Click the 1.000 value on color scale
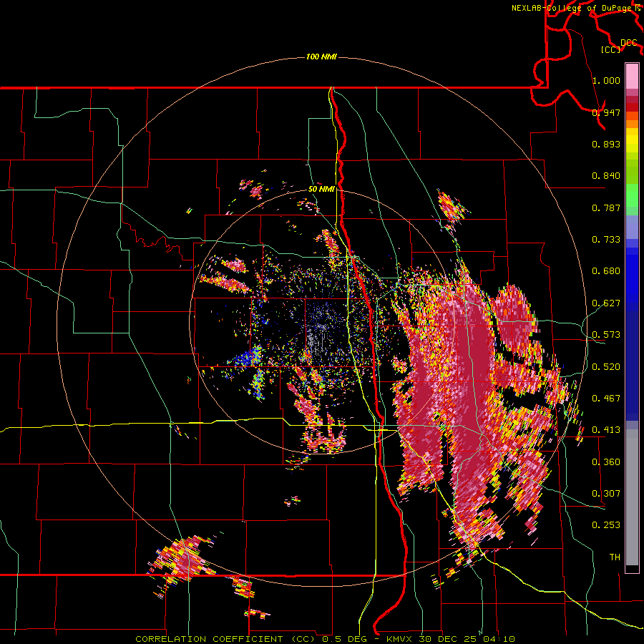This screenshot has height=644, width=644. (x=606, y=80)
